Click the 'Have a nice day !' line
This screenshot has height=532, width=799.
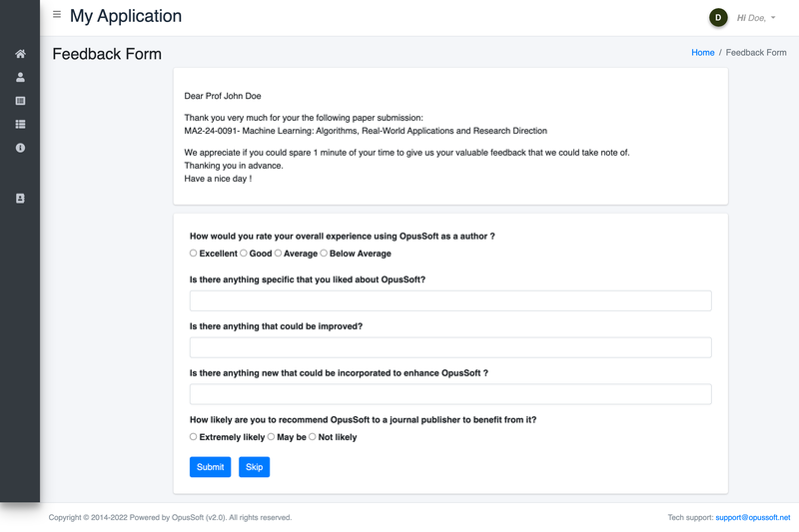(218, 179)
